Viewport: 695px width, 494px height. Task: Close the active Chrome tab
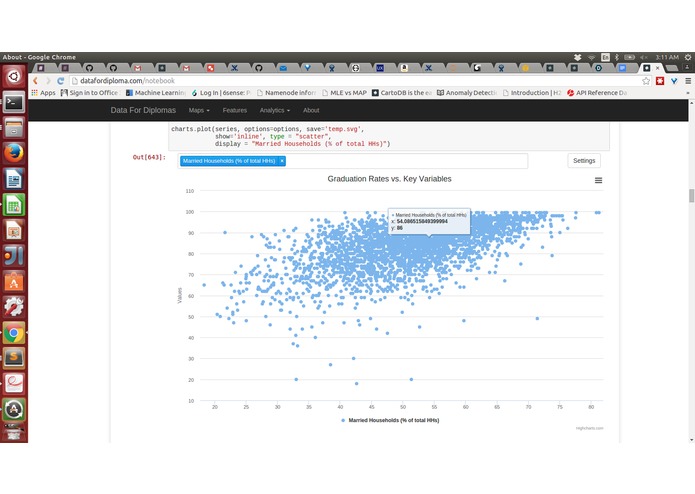click(x=657, y=68)
